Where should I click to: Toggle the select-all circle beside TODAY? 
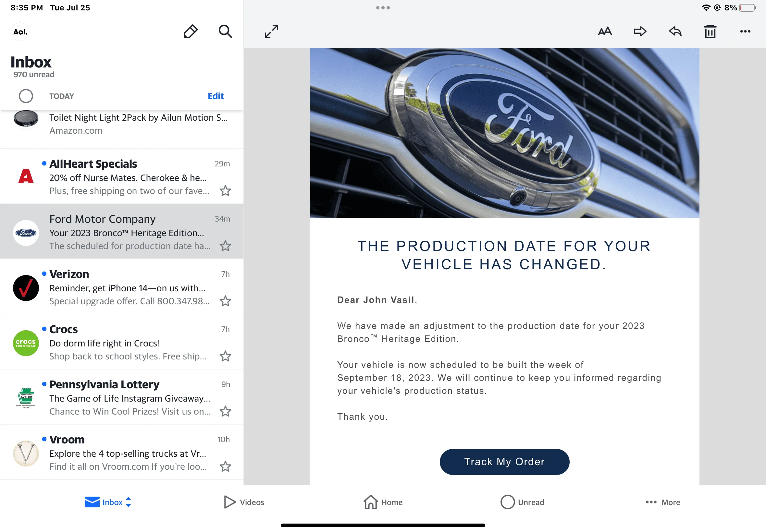coord(26,96)
